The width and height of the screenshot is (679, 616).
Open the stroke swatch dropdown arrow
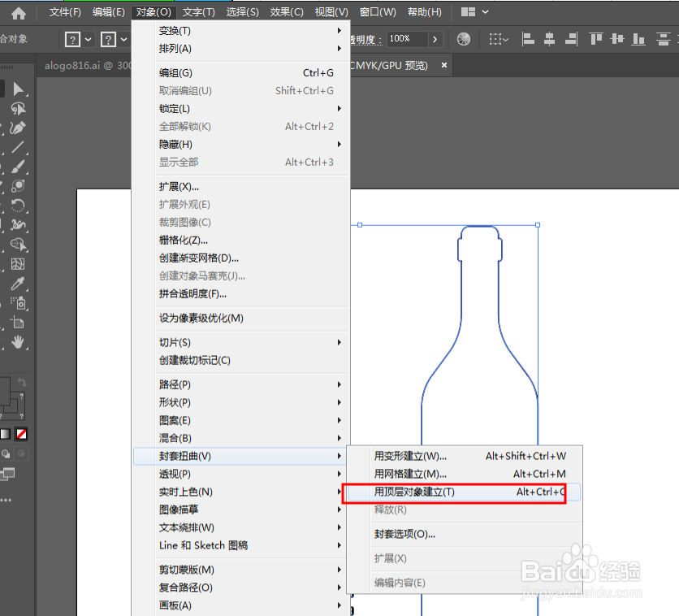point(123,40)
